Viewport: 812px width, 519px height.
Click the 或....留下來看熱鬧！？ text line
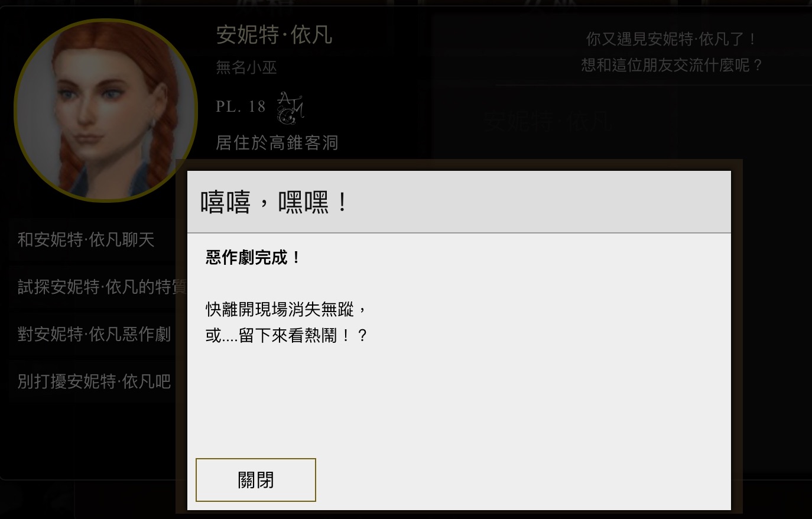[287, 336]
